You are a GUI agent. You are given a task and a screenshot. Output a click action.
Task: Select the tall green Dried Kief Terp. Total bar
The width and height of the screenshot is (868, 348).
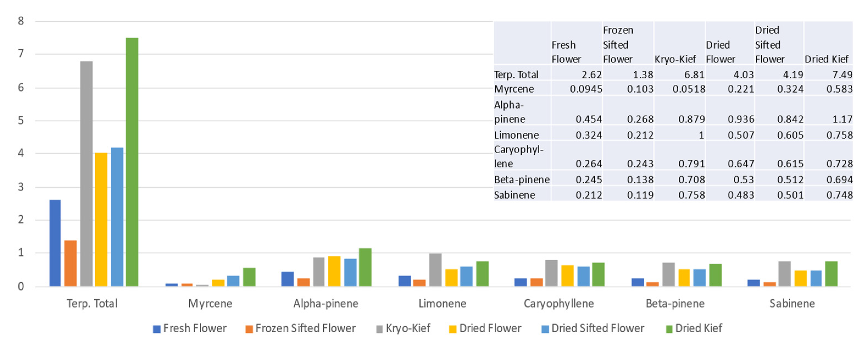point(132,162)
